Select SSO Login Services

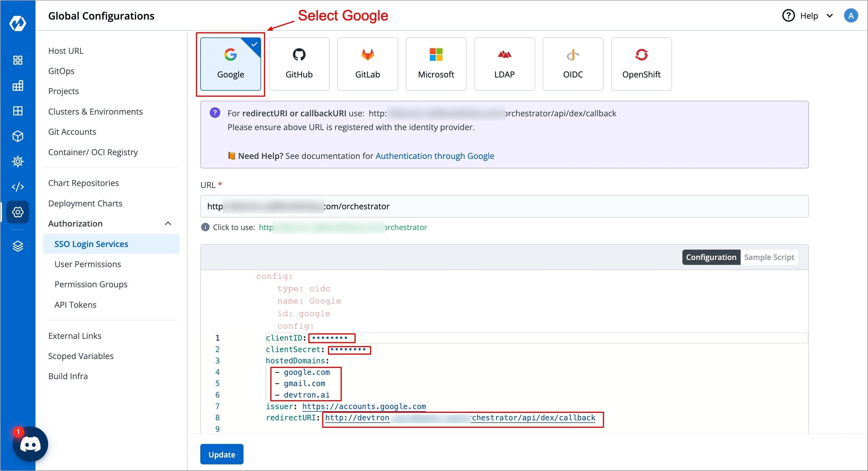pyautogui.click(x=111, y=244)
